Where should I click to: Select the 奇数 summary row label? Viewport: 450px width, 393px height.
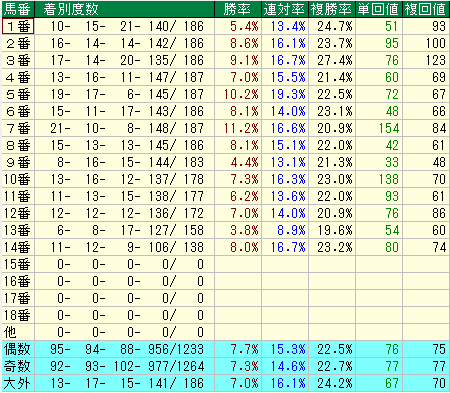pos(18,366)
